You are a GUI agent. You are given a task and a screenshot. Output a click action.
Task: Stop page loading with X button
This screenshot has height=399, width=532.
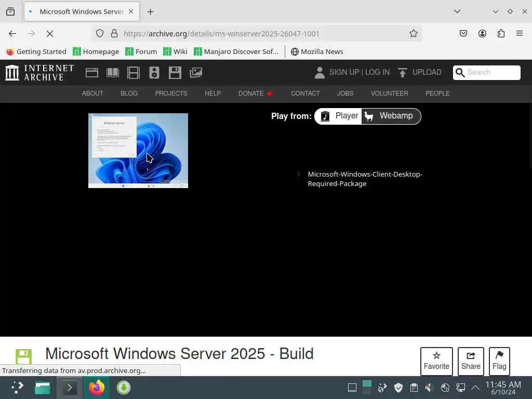49,34
